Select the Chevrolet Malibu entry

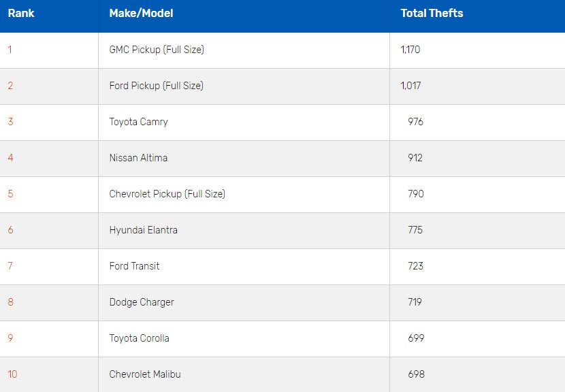tap(145, 374)
